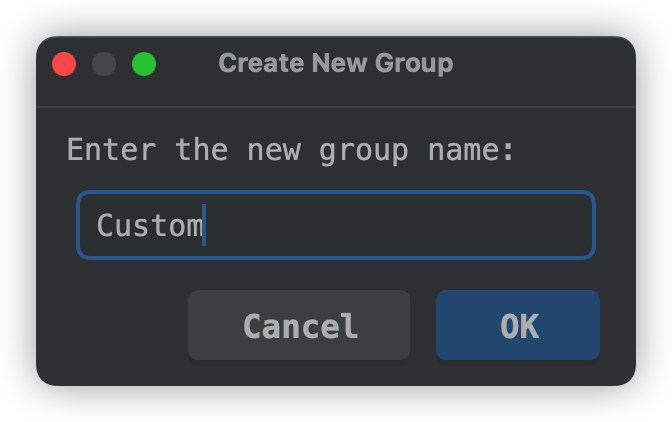Click the OK button
Image resolution: width=672 pixels, height=422 pixels.
[518, 325]
